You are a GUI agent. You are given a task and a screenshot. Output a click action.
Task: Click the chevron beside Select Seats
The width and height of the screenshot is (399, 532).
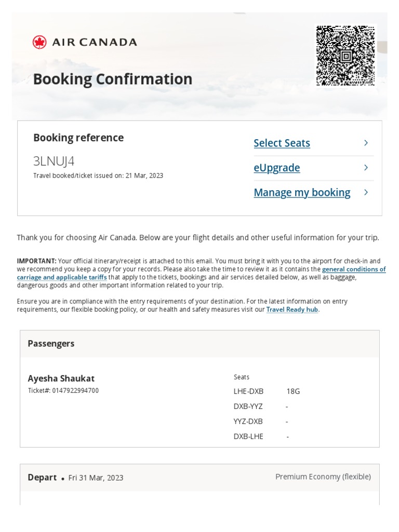click(366, 143)
